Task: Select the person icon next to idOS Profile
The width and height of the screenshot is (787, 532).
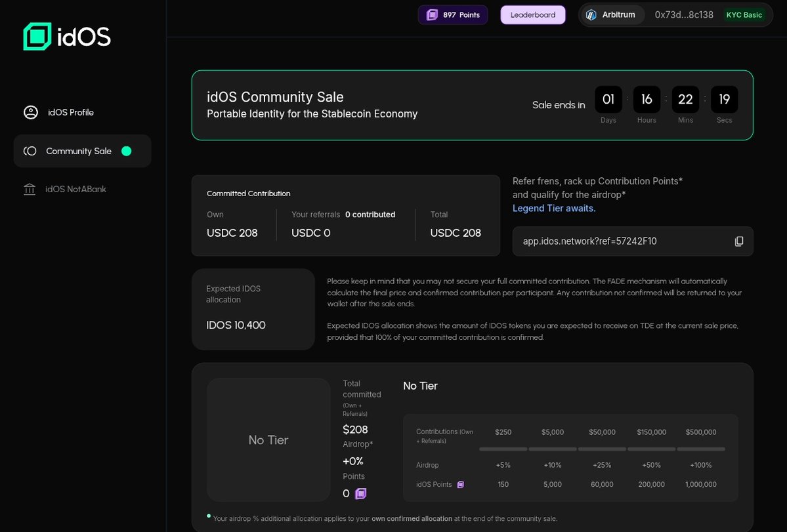Action: tap(30, 112)
